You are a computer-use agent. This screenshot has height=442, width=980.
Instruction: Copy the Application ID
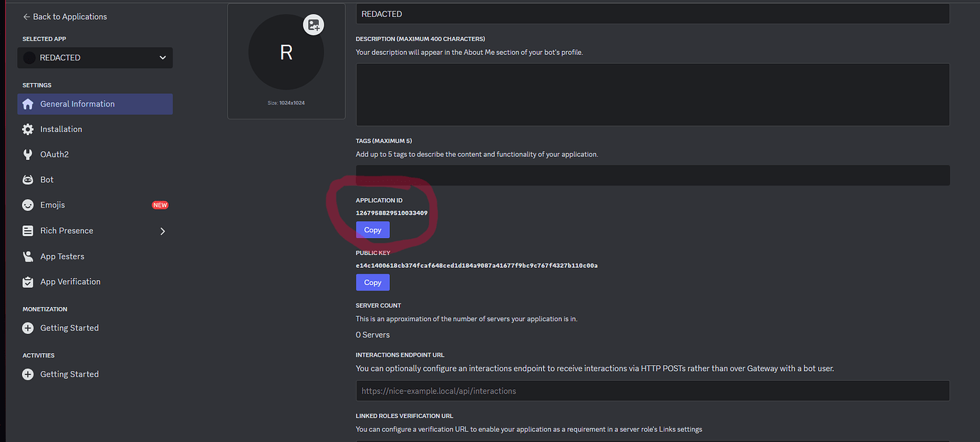tap(372, 230)
